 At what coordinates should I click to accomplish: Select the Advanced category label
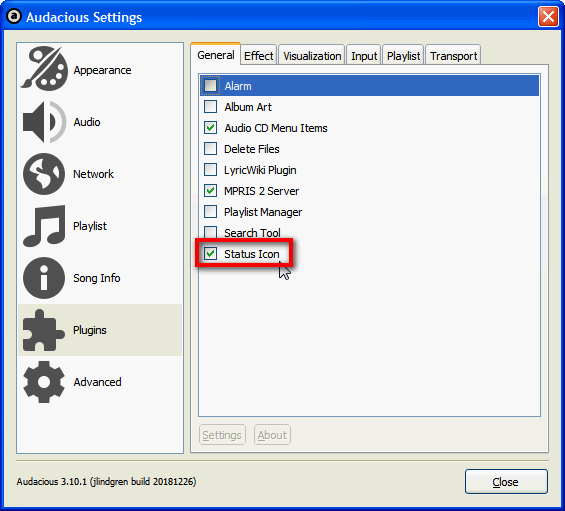[x=97, y=382]
